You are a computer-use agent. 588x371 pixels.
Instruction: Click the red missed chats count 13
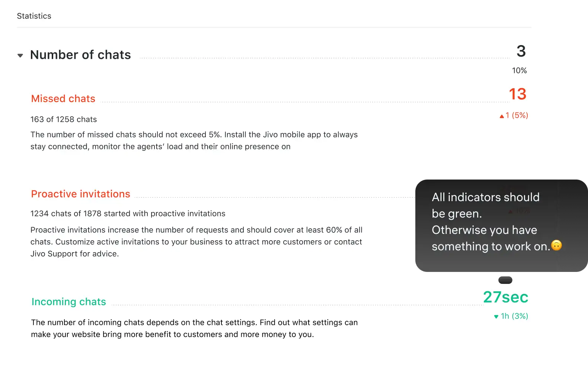(517, 94)
